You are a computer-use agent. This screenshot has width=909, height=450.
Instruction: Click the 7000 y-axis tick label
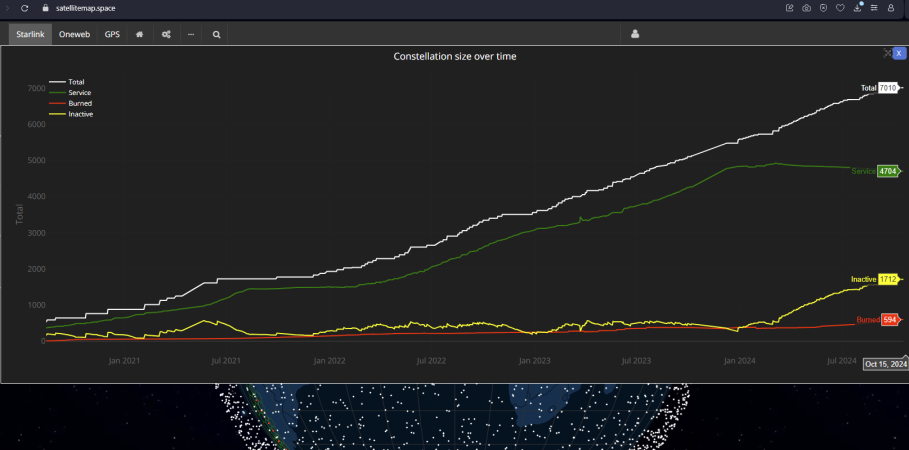click(x=36, y=88)
